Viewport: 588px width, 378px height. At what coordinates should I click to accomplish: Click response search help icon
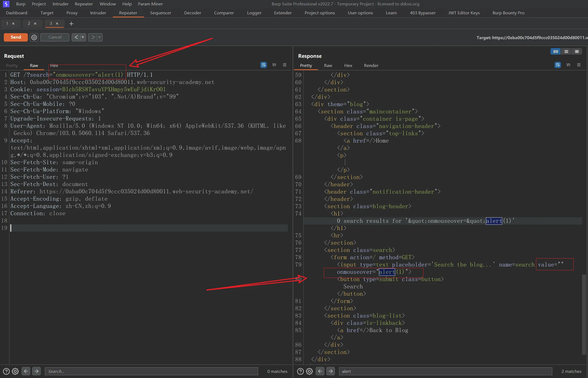click(x=300, y=371)
